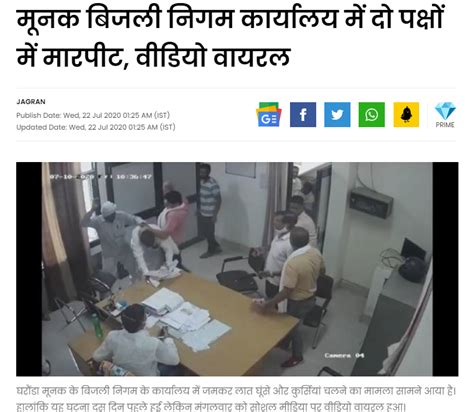Screen dimensions: 474x412
Task: Click the headline's second line ending वीडियो वायरल
Action: (153, 57)
